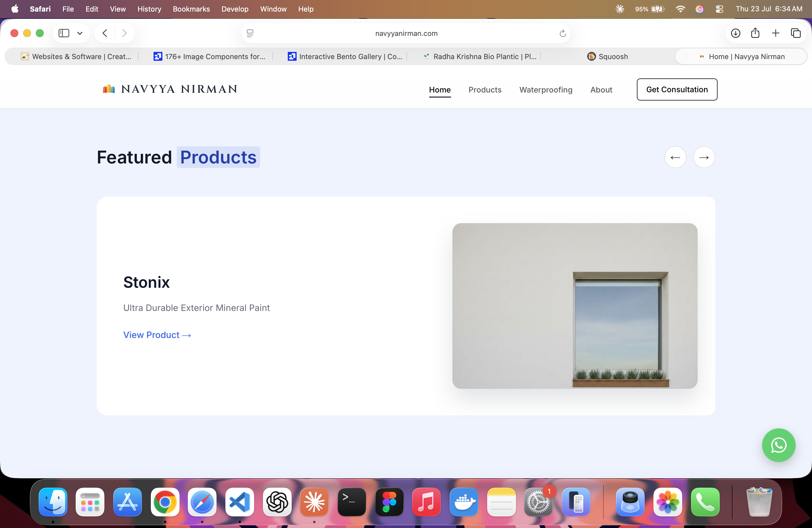812x528 pixels.
Task: Select the Home | Navyya Nirman tab
Action: [x=741, y=56]
